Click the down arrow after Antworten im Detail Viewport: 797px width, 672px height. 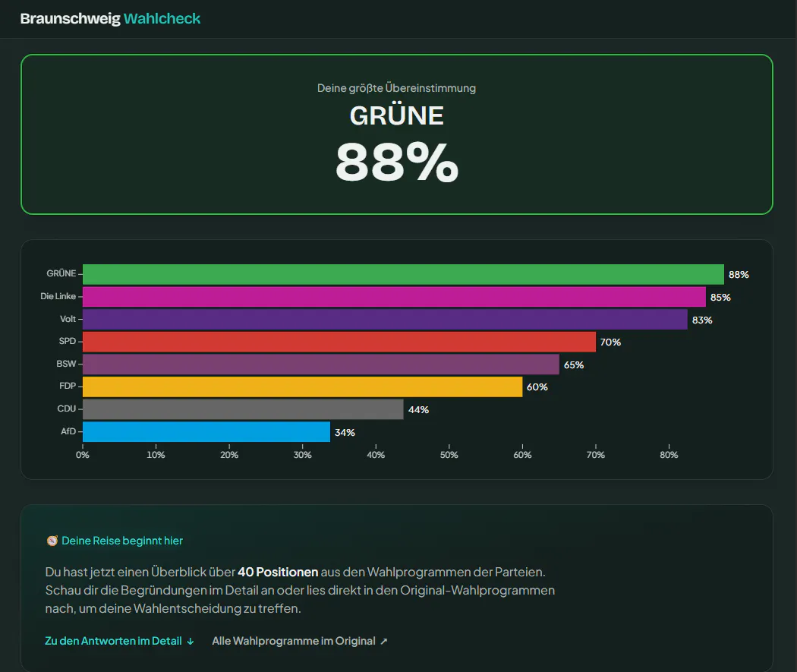click(x=191, y=642)
